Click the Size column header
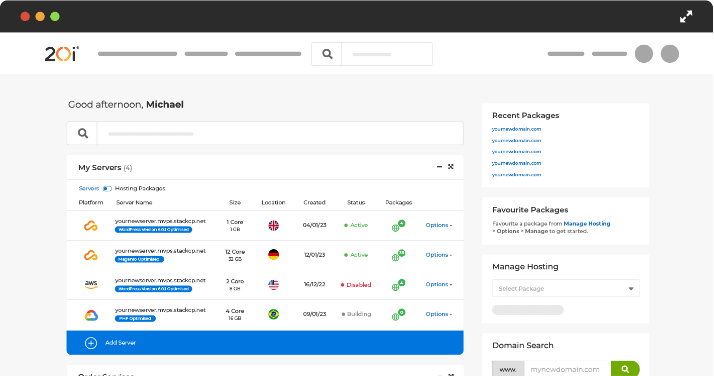This screenshot has width=714, height=376. (x=235, y=203)
